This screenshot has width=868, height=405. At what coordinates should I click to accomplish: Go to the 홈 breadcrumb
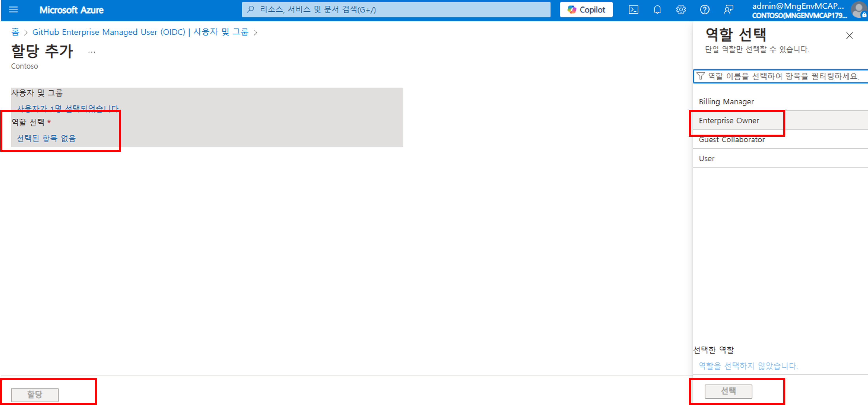(x=15, y=32)
